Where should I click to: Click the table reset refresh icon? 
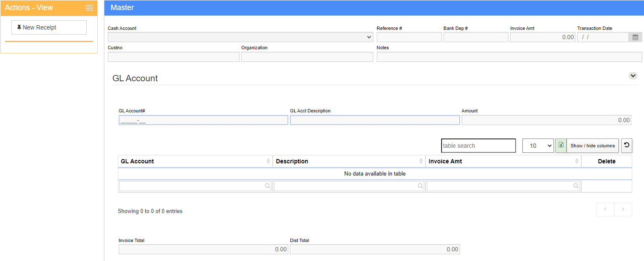click(627, 145)
